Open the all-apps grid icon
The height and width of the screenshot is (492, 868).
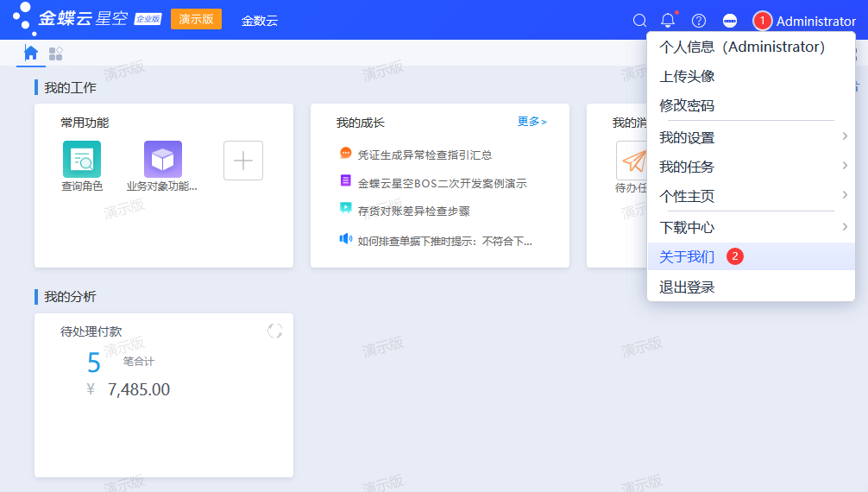click(x=55, y=54)
